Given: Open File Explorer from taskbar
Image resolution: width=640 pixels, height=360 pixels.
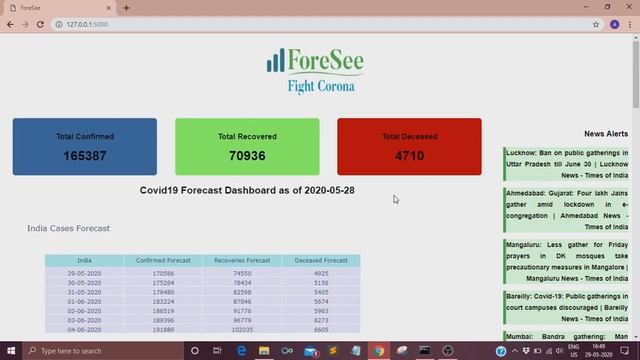Looking at the screenshot, I should point(264,351).
